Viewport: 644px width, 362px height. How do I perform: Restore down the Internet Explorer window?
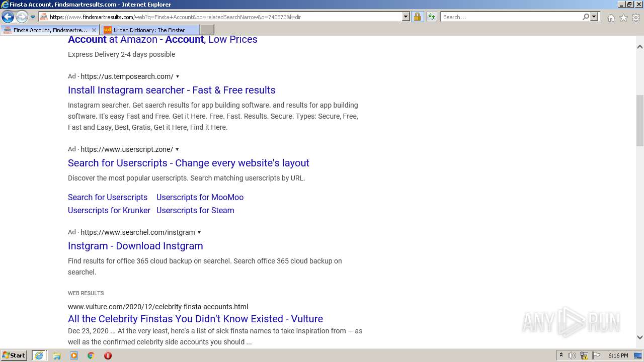coord(629,5)
